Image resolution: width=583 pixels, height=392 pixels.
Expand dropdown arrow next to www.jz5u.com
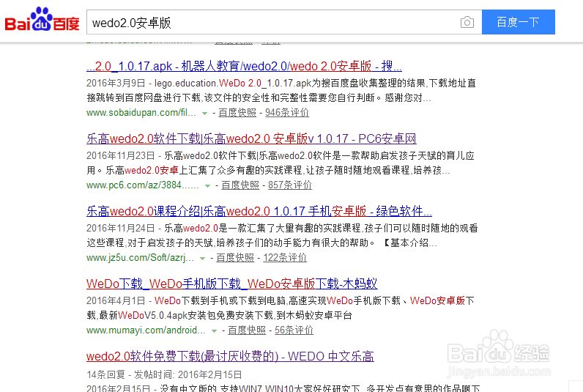tap(202, 258)
